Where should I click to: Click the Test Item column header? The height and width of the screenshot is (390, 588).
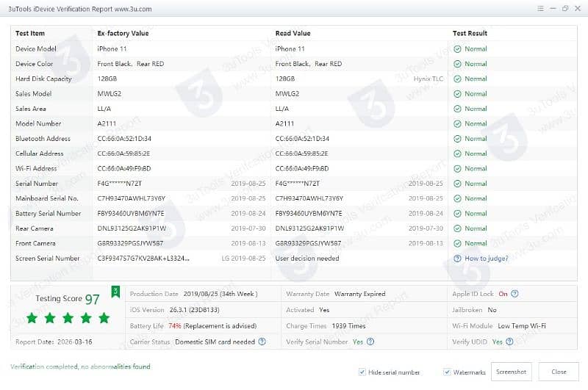click(30, 33)
